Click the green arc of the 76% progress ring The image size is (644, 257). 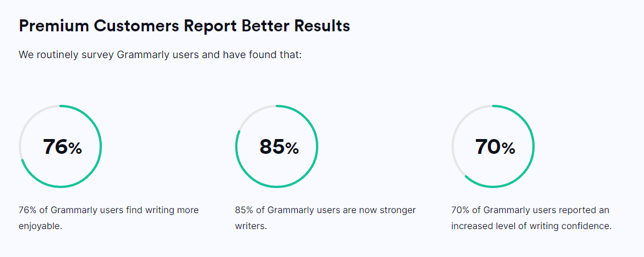100,147
